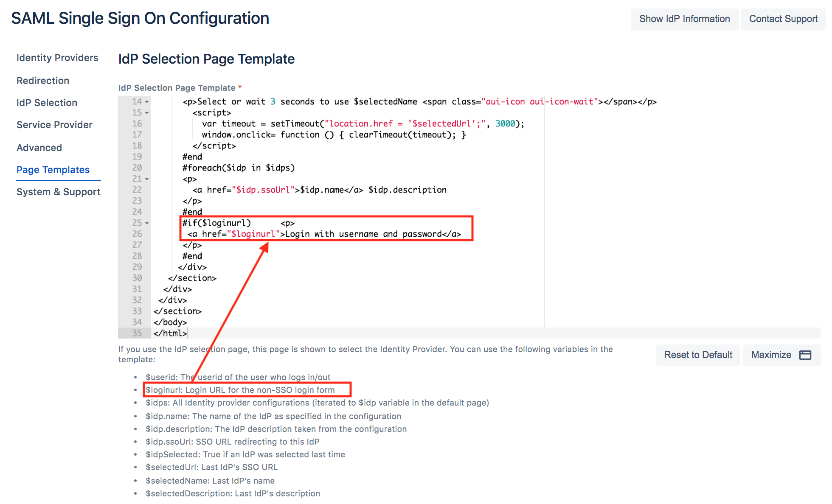Viewport: 832px width, 504px height.
Task: Collapse code fold arrow on line 25
Action: pyautogui.click(x=147, y=223)
